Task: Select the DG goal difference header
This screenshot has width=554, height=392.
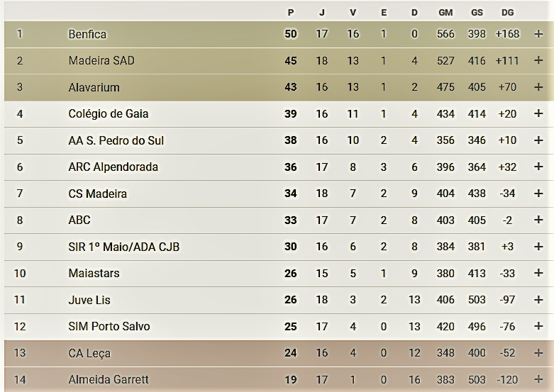Action: pos(507,13)
